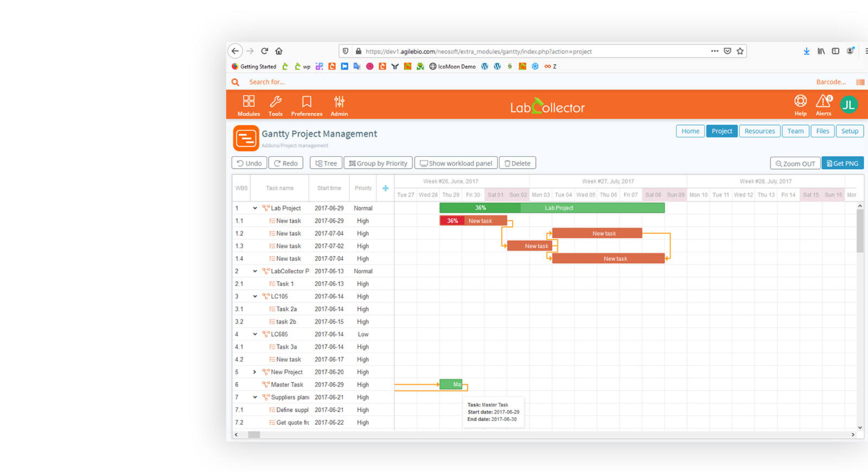
Task: Click the search magnifier icon
Action: pyautogui.click(x=235, y=82)
